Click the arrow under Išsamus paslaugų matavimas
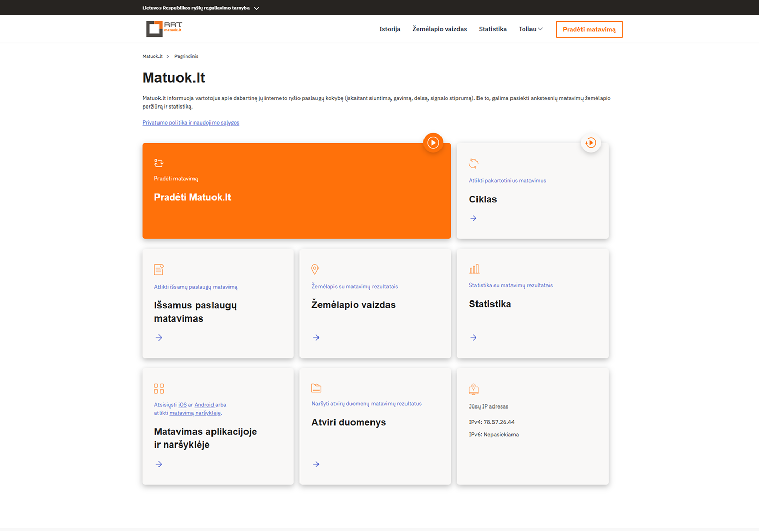 tap(158, 338)
